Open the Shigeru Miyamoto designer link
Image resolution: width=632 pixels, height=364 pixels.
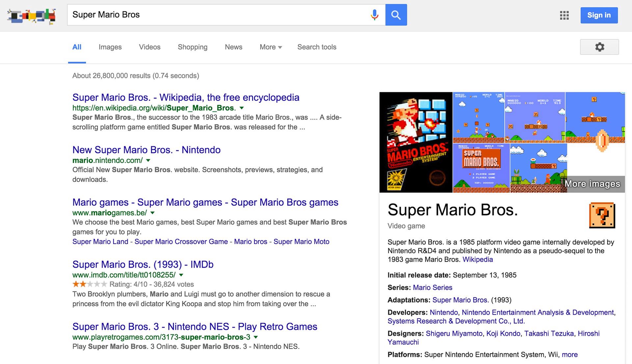(x=454, y=333)
